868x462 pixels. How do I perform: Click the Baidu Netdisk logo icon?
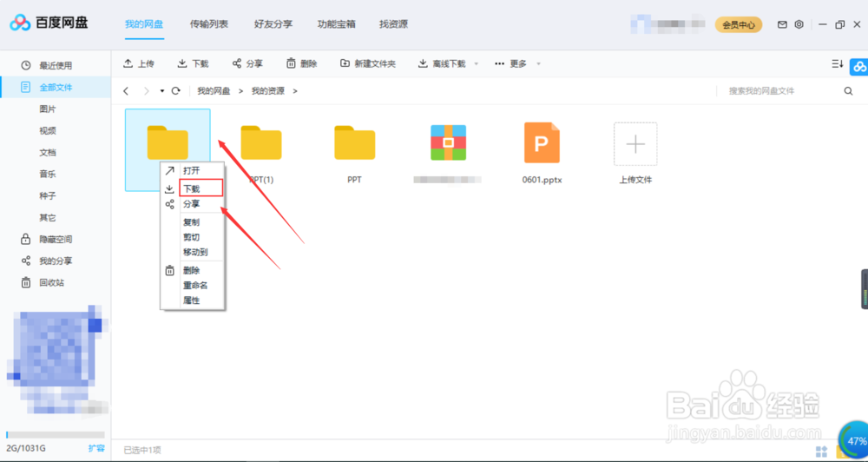pos(20,23)
